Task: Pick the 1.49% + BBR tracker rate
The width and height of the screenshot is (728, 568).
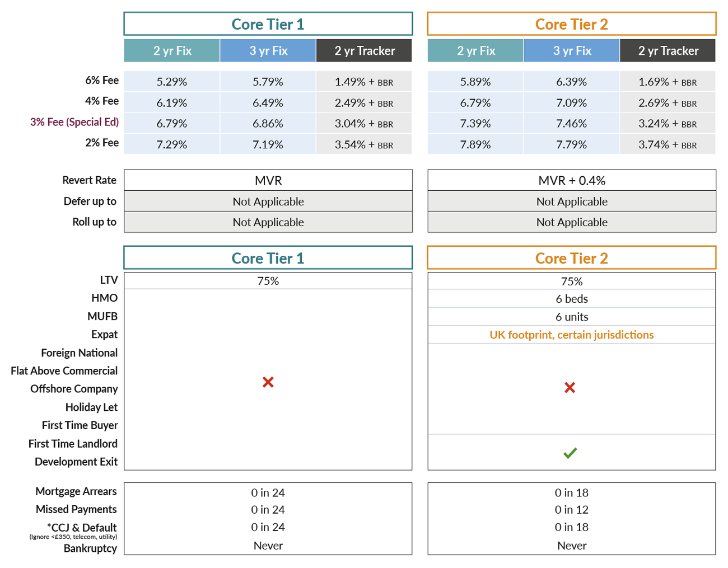Action: 364,82
